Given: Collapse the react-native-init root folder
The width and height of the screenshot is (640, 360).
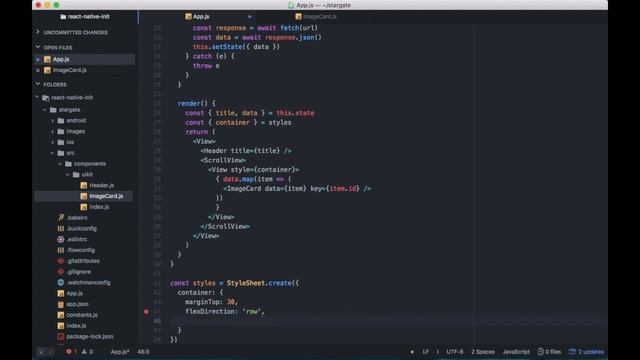Looking at the screenshot, I should pyautogui.click(x=37, y=97).
